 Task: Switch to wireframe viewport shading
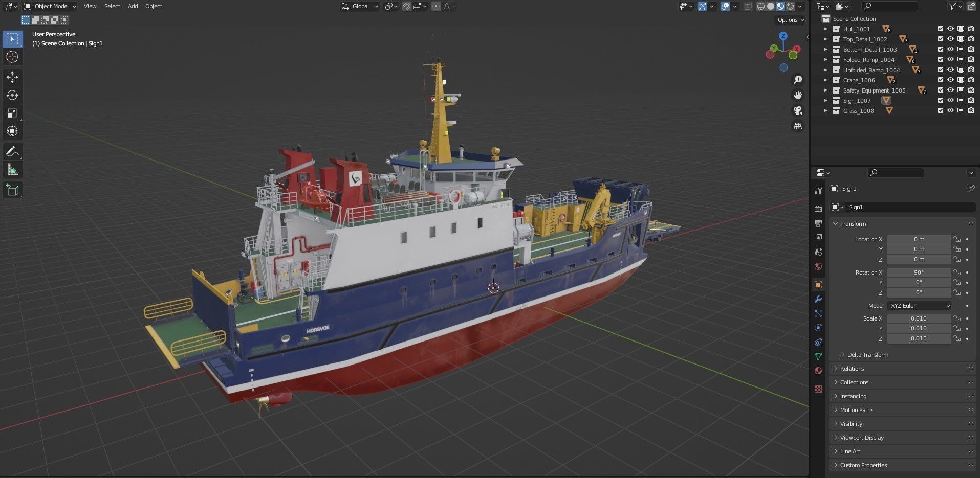pos(761,6)
